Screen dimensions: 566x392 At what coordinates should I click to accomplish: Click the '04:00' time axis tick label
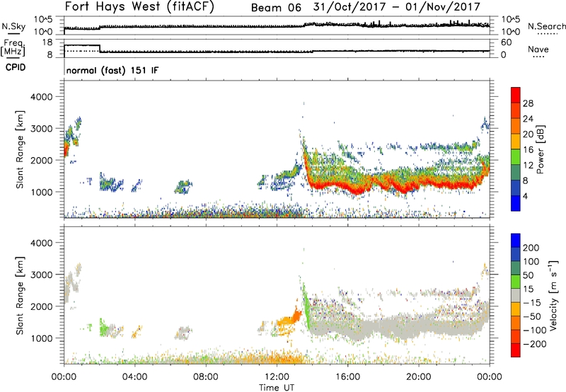135,376
